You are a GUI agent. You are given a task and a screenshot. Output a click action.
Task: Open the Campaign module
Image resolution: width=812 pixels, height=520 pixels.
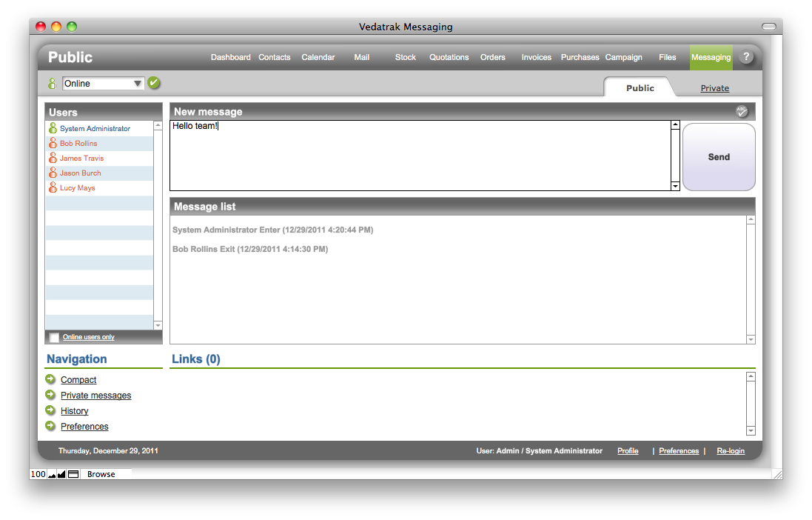pyautogui.click(x=623, y=57)
